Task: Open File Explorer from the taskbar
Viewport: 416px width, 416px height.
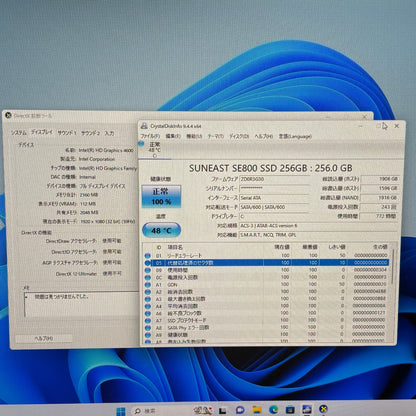Action: click(257, 410)
